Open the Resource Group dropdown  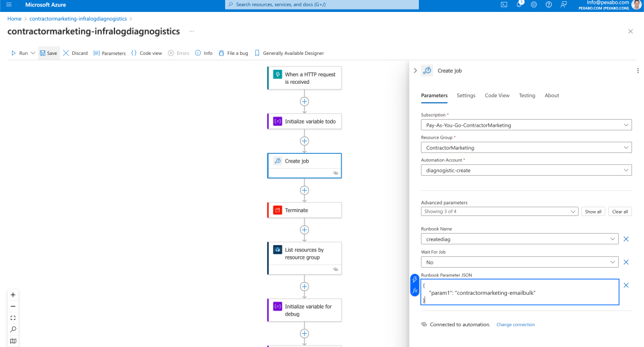[x=526, y=147]
